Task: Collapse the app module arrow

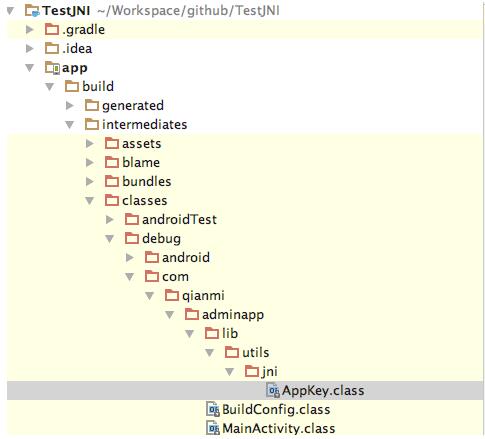Action: pyautogui.click(x=30, y=68)
